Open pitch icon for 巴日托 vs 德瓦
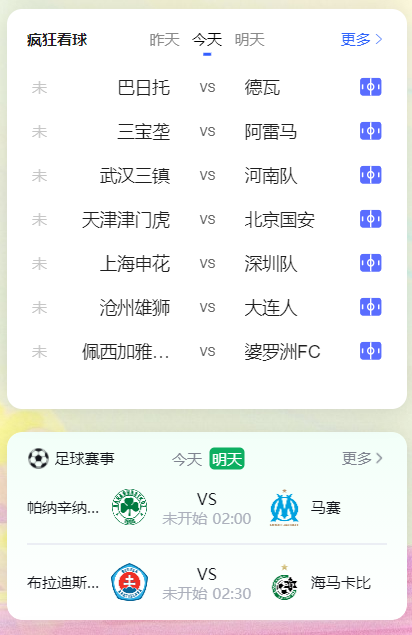412x635 pixels. (x=370, y=87)
